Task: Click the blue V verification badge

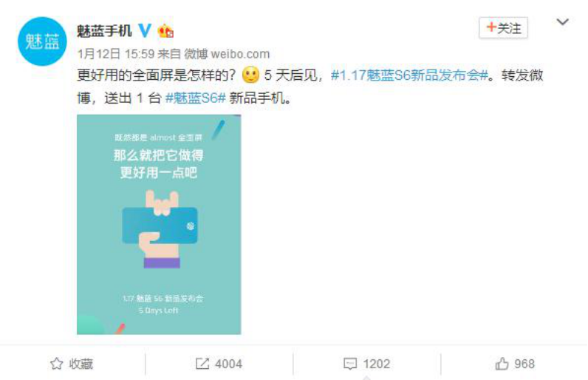Action: pos(145,30)
